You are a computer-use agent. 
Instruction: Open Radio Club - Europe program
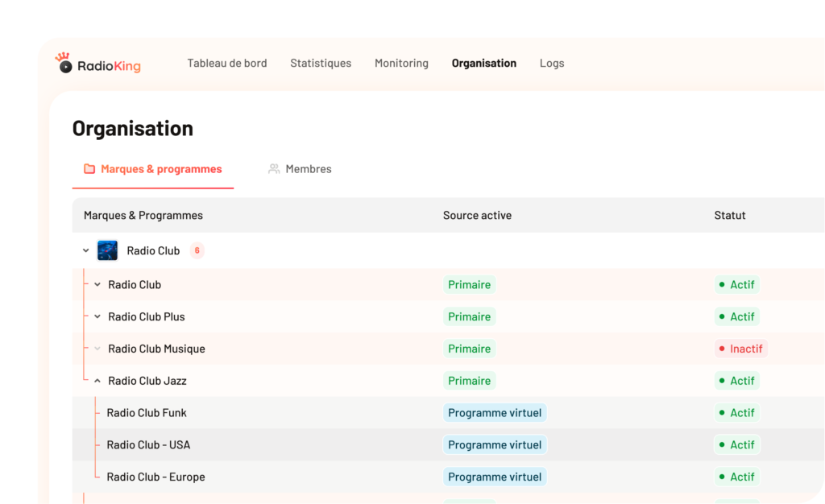coord(155,477)
